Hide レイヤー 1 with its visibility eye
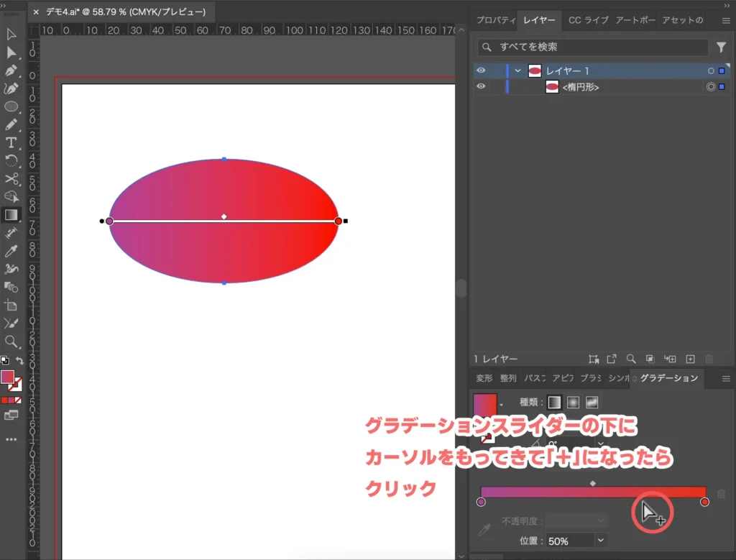736x560 pixels. click(482, 71)
